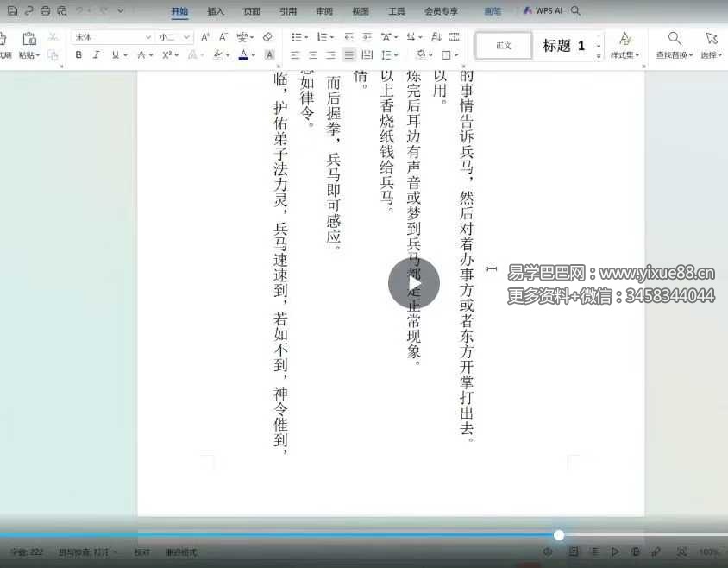Toggle bold formatting

click(78, 54)
